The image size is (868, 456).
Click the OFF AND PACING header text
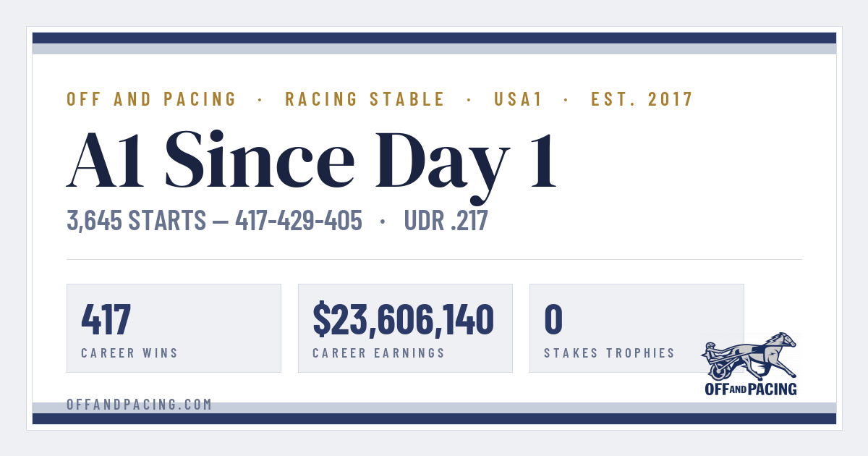tap(152, 99)
